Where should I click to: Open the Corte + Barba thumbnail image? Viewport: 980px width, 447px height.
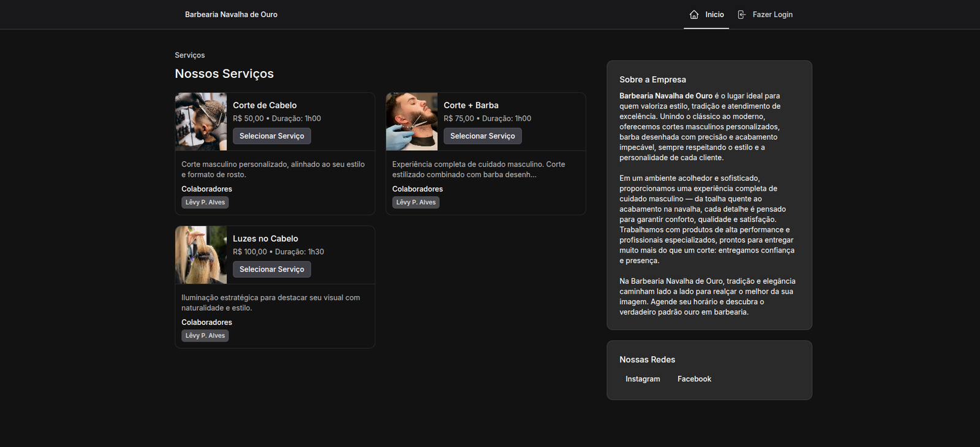click(x=412, y=121)
